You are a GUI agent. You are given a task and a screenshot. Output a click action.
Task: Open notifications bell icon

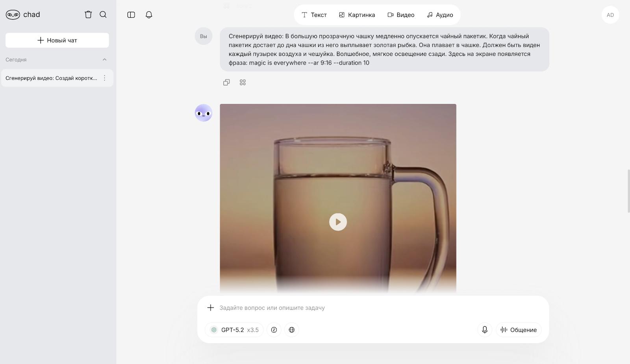coord(149,15)
